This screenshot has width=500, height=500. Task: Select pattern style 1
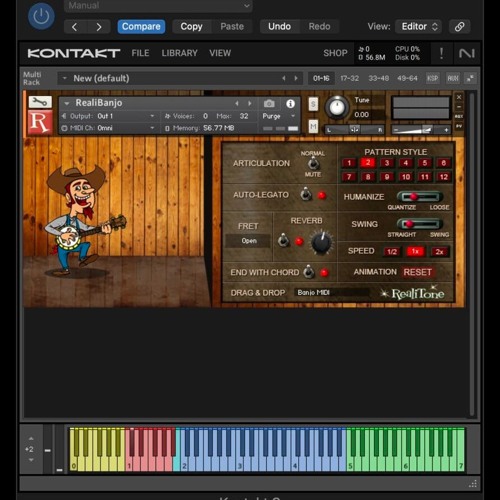coord(349,163)
